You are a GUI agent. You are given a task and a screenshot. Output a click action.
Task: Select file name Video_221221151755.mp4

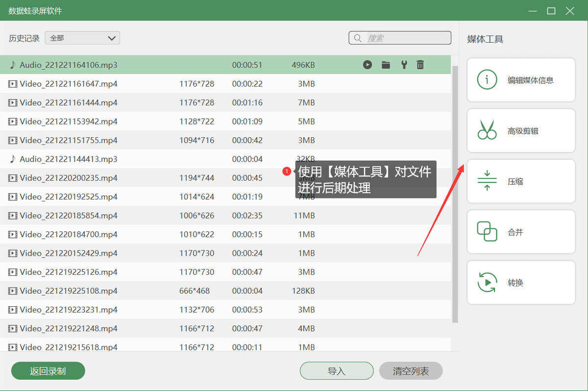click(69, 140)
